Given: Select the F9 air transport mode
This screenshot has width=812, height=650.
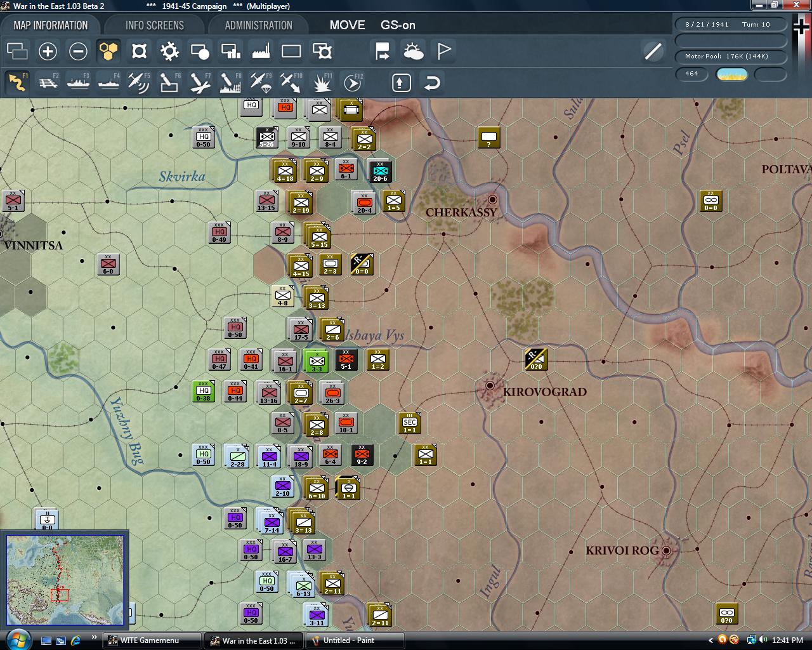Looking at the screenshot, I should tap(261, 83).
